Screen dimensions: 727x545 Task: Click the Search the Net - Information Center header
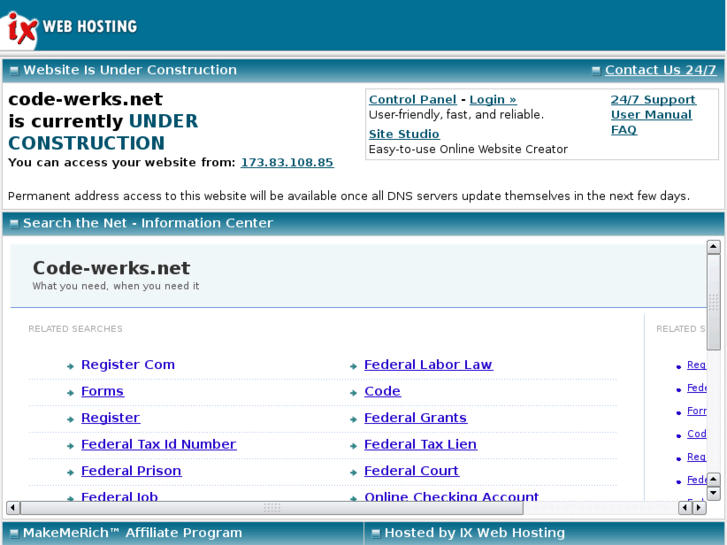click(148, 223)
